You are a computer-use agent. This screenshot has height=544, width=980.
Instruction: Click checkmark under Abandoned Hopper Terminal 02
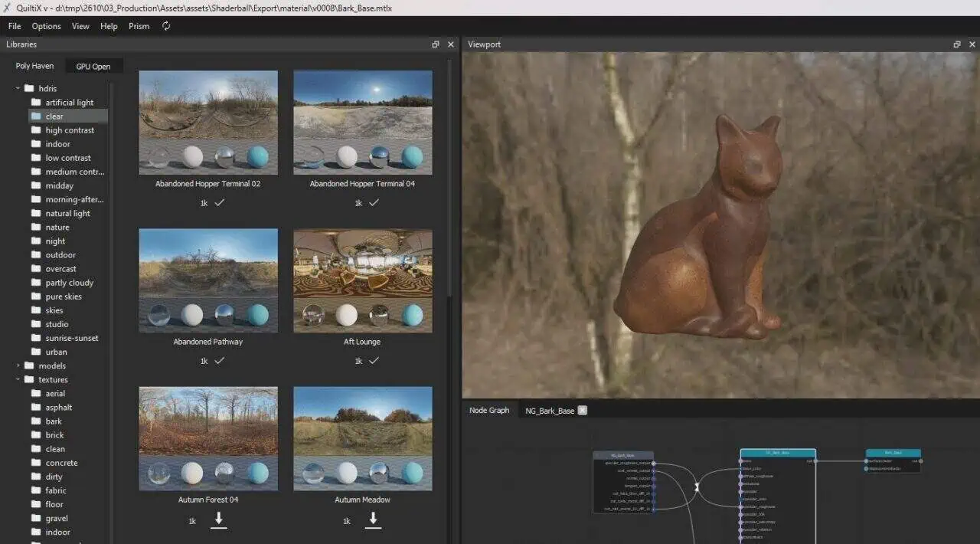tap(220, 203)
